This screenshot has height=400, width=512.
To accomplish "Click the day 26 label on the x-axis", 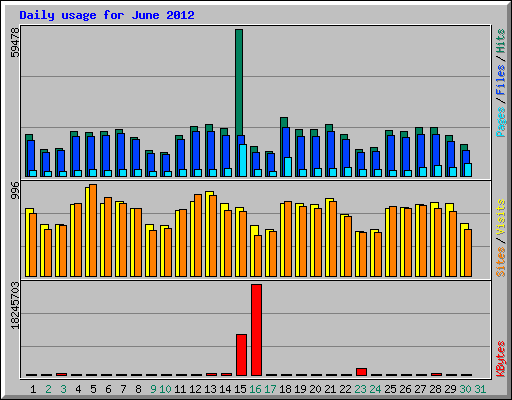I will (x=405, y=389).
